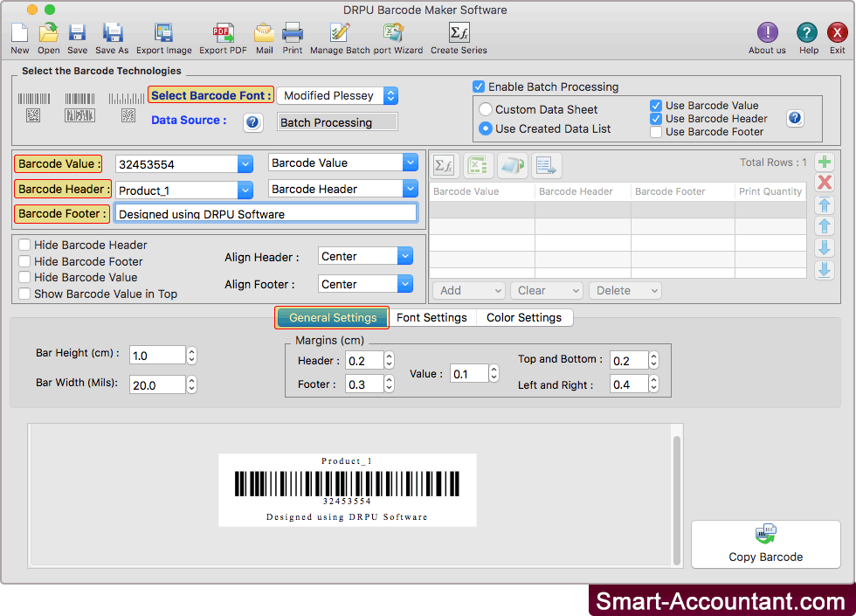Click the Print Quantity column header
856x616 pixels.
pyautogui.click(x=770, y=191)
